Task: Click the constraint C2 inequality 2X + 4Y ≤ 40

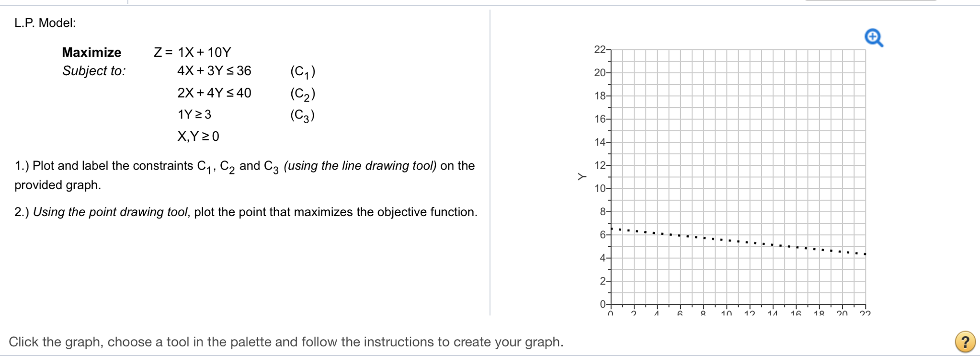Action: tap(215, 93)
